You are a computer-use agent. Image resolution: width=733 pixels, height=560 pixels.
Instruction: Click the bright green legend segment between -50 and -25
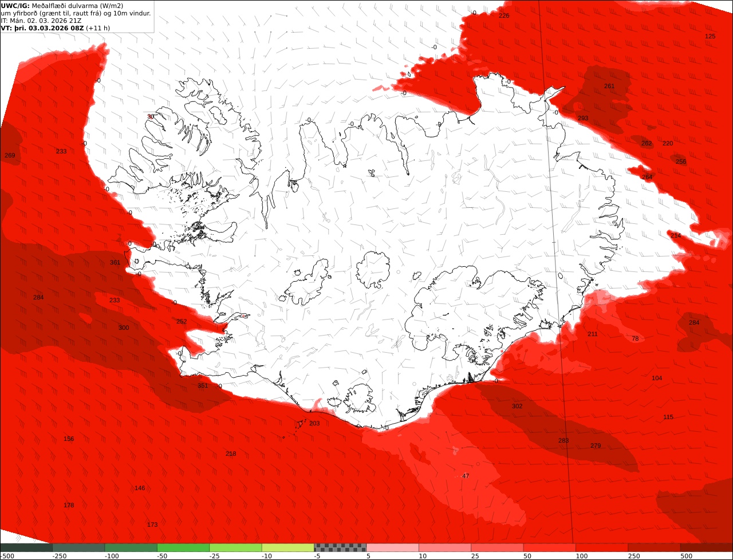tap(183, 547)
